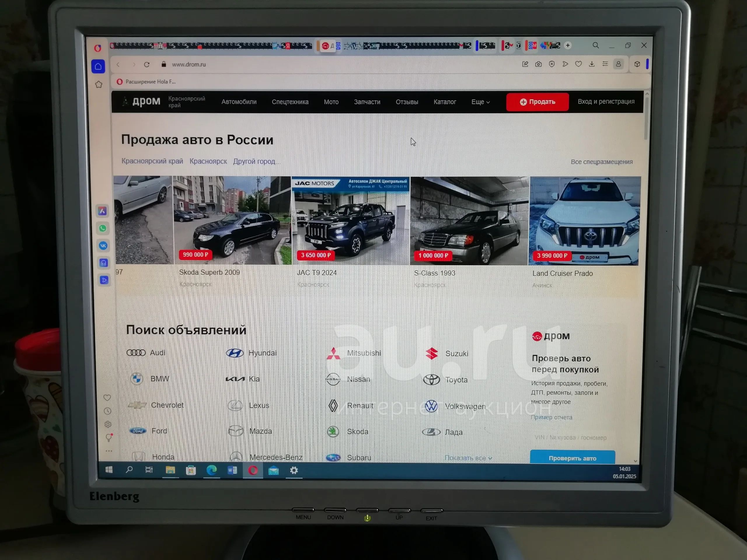Select 'Красноярск' city link

(208, 161)
